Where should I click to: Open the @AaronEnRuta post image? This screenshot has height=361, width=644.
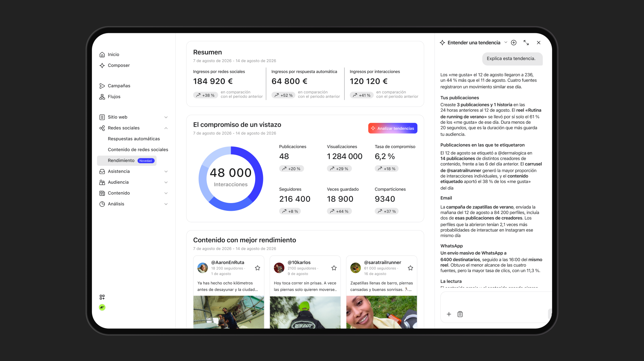point(229,312)
